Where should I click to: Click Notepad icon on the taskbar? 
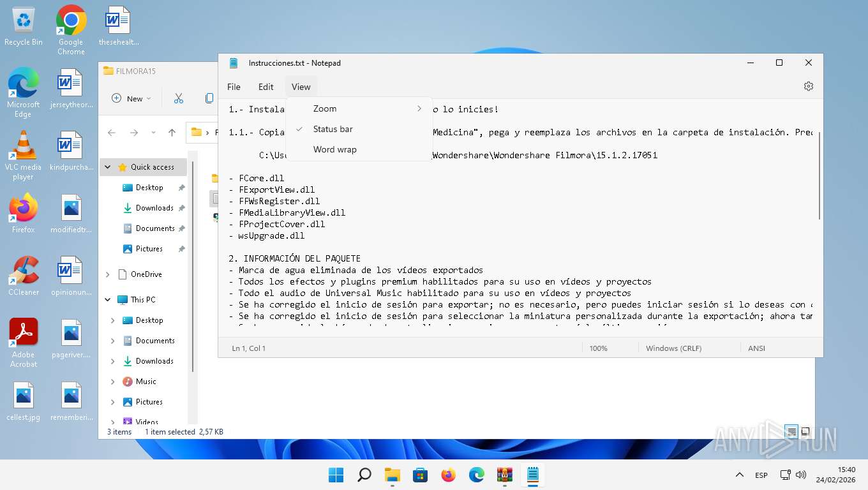533,475
